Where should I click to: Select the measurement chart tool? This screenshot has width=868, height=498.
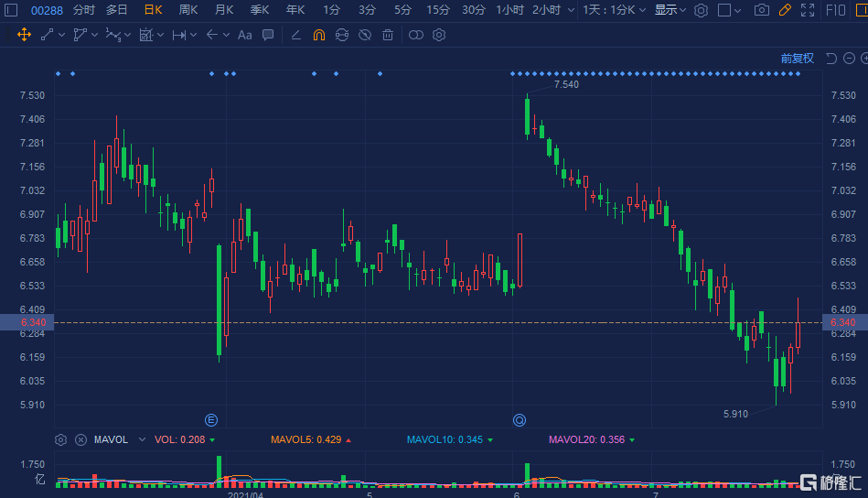pos(145,35)
